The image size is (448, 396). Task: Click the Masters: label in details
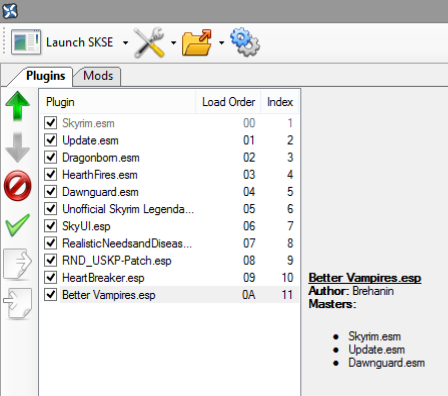332,304
